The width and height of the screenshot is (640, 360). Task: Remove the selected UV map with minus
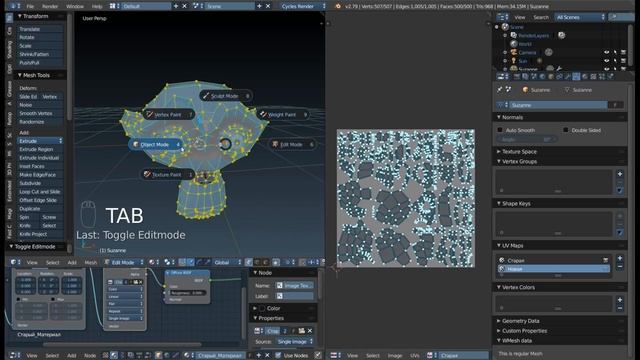pos(620,267)
